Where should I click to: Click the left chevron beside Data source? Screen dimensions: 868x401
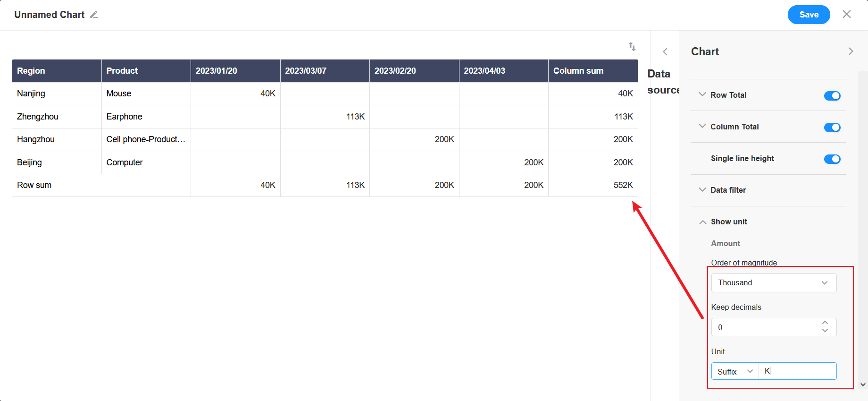coord(665,52)
